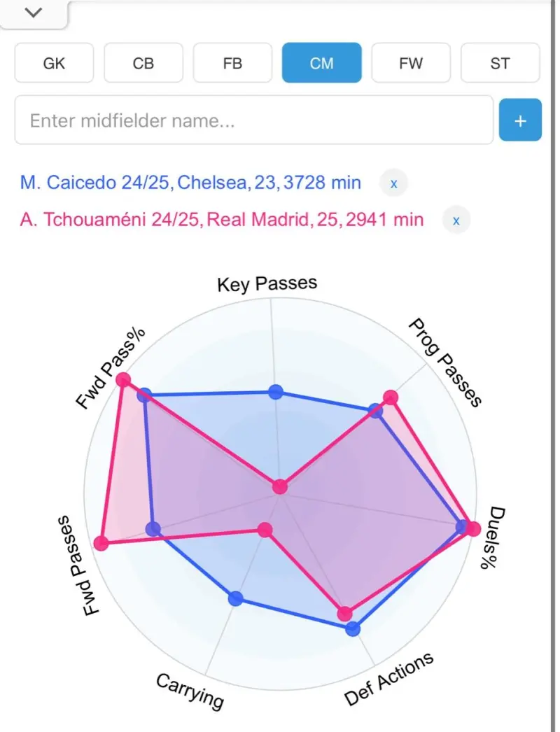Click Caicedo's blue Key Passes data point
The image size is (560, 732).
[276, 392]
